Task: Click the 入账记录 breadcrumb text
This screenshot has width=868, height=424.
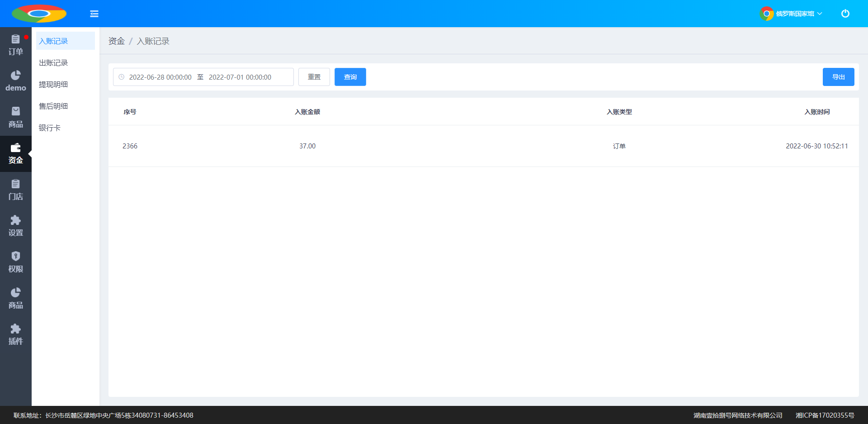Action: click(x=153, y=41)
